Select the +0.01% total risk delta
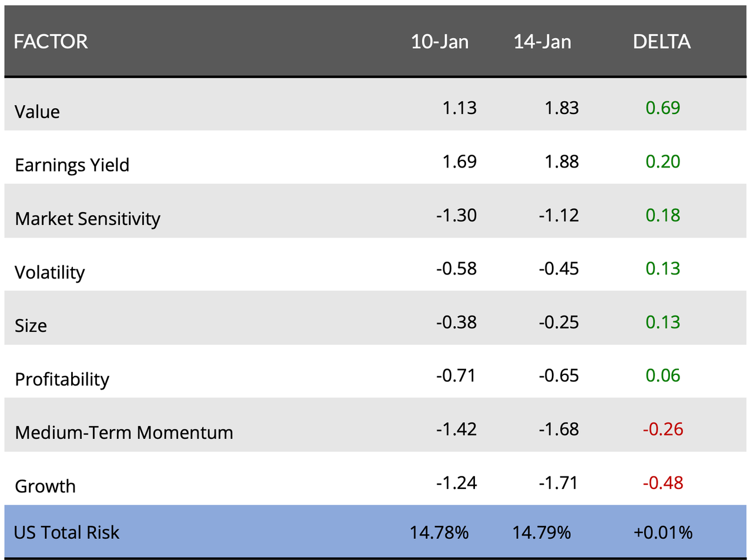750x560 pixels. [662, 532]
